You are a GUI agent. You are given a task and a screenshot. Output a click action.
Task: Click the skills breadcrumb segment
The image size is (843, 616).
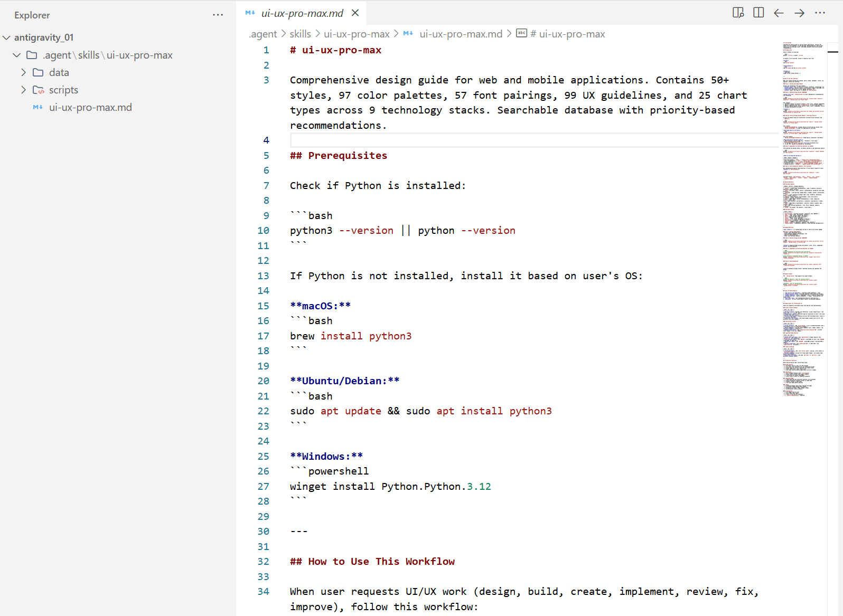pos(300,34)
